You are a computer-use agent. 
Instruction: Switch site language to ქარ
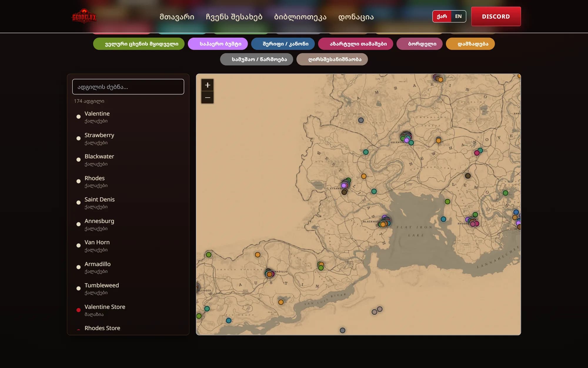pos(442,16)
